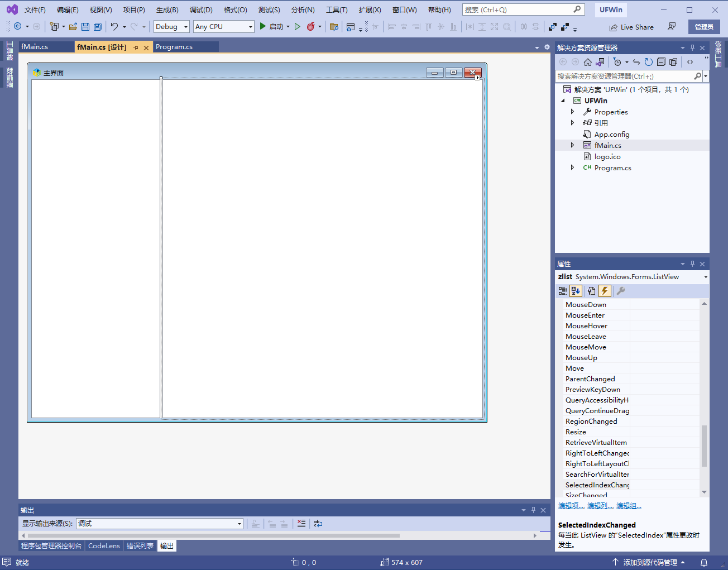
Task: Open the 调试(D) menu
Action: pyautogui.click(x=200, y=10)
